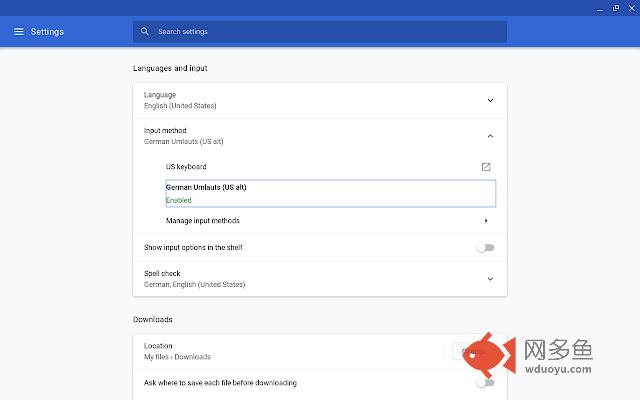
Task: Click the search magnifier icon
Action: pos(144,31)
